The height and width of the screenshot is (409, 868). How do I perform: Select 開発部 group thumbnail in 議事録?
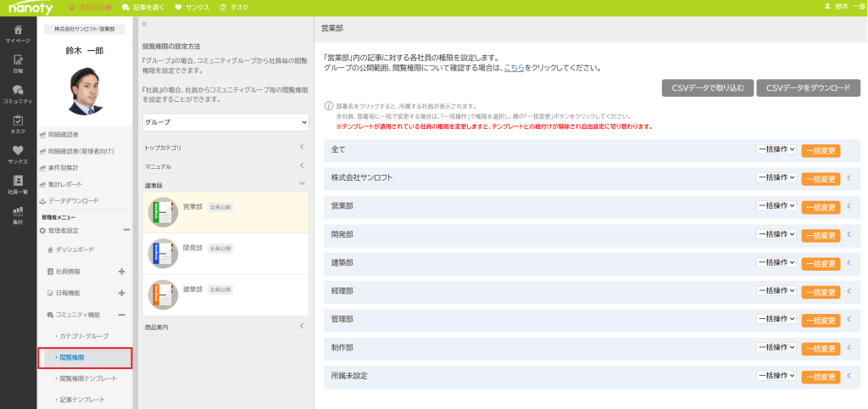click(x=163, y=253)
